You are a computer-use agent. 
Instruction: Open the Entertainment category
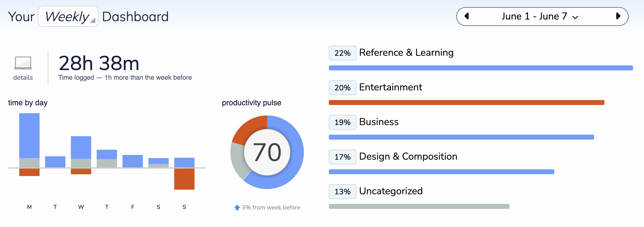(391, 87)
